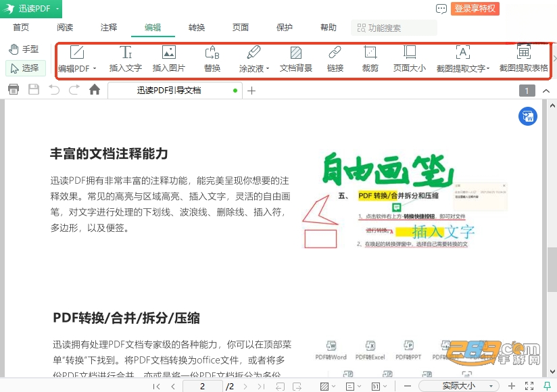Click the blue convert-to-Word floating button
The height and width of the screenshot is (392, 557).
[x=527, y=116]
